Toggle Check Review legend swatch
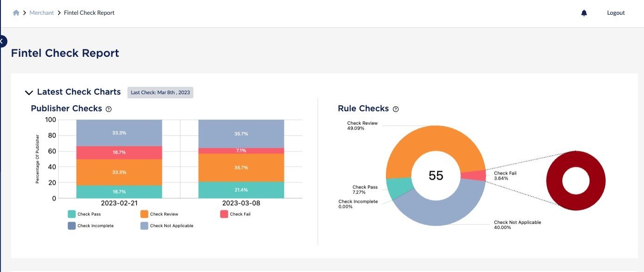 click(144, 214)
